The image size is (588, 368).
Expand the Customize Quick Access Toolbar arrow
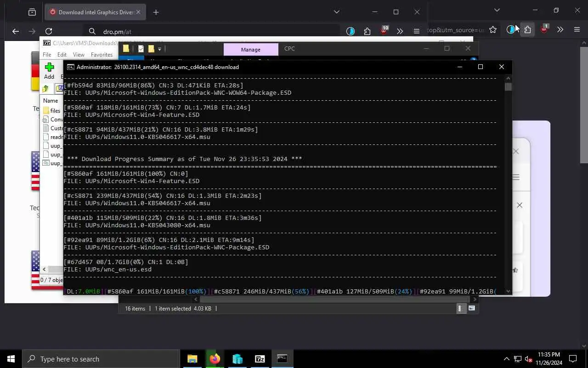pyautogui.click(x=159, y=49)
